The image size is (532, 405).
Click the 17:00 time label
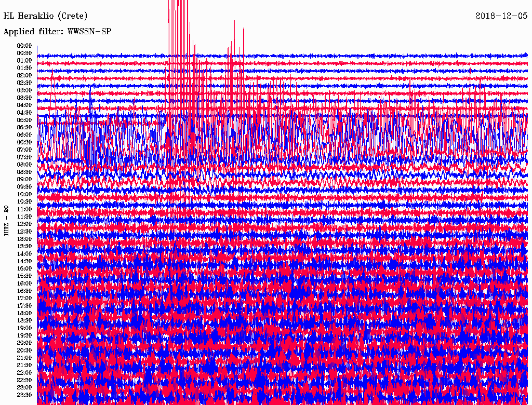24,299
